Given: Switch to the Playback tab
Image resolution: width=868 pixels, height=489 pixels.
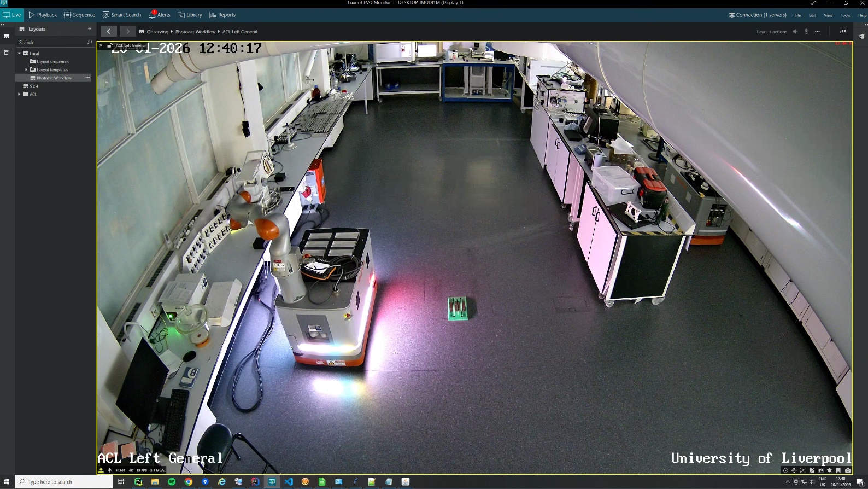Looking at the screenshot, I should pos(43,15).
